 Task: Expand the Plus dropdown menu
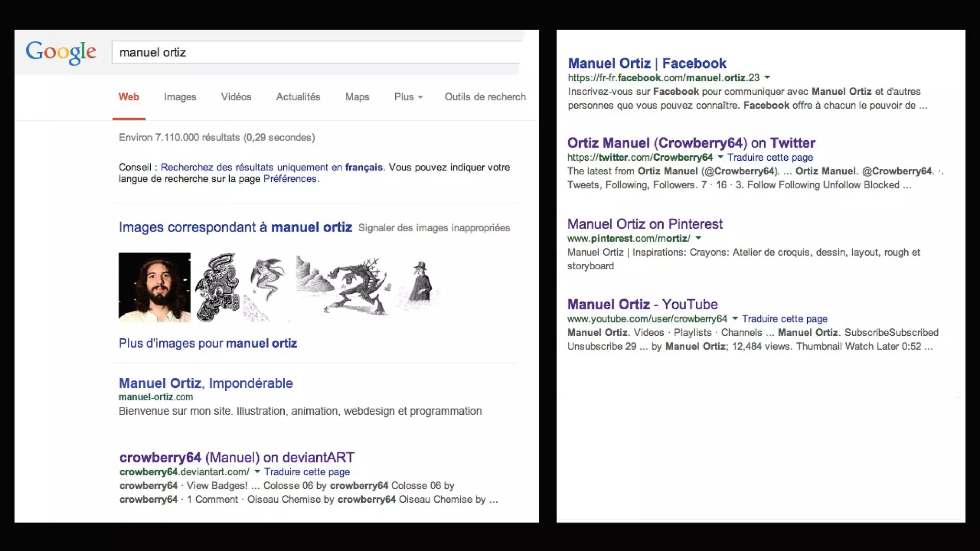tap(408, 97)
